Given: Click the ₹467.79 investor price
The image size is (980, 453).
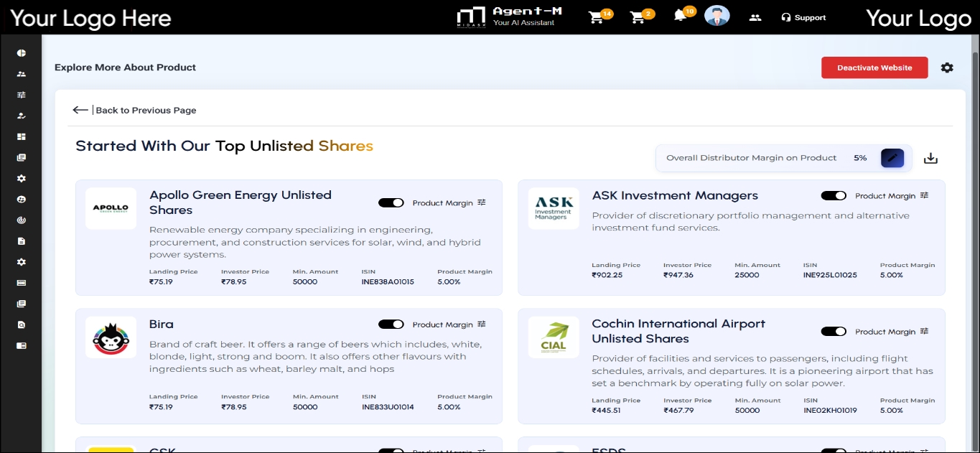Looking at the screenshot, I should tap(678, 411).
